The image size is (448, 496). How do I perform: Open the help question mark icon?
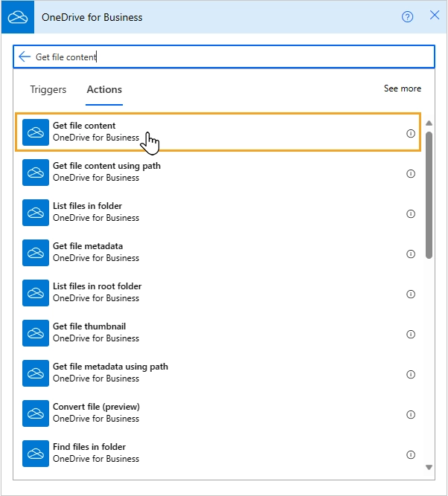(407, 17)
